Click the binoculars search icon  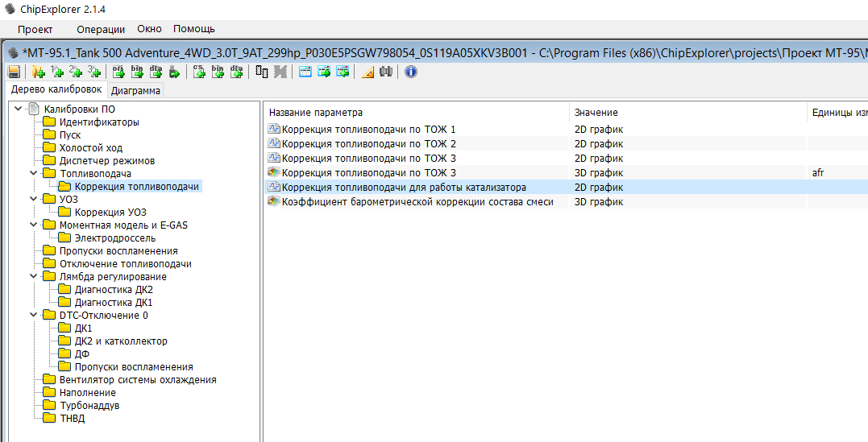pyautogui.click(x=386, y=72)
